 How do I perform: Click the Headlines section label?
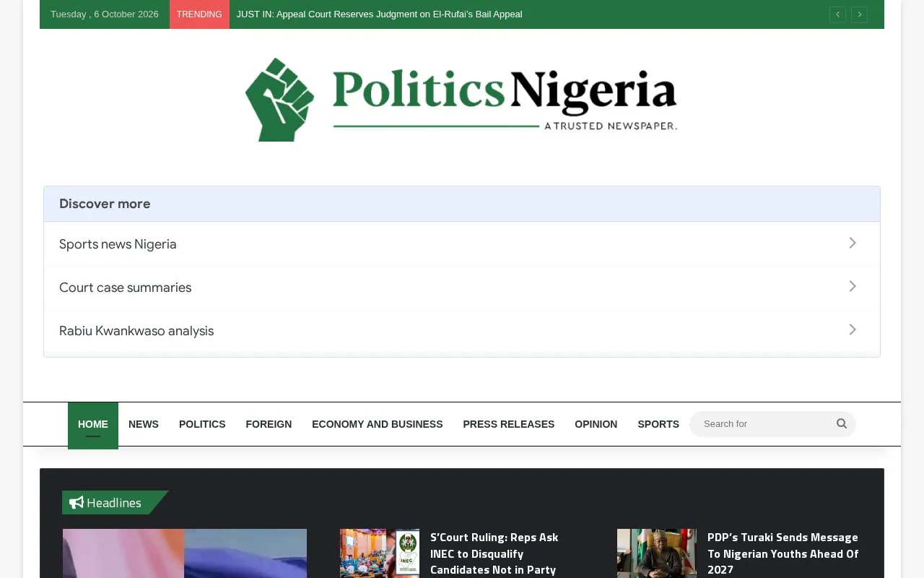tap(114, 503)
